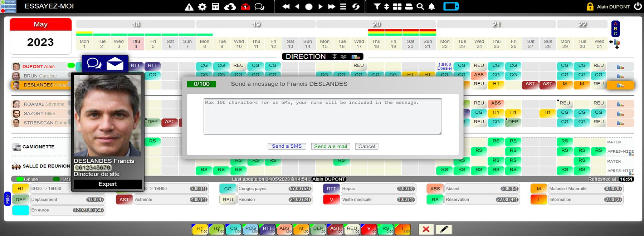Click the envelope icon above employee photo
This screenshot has height=236, width=644.
coord(115,64)
